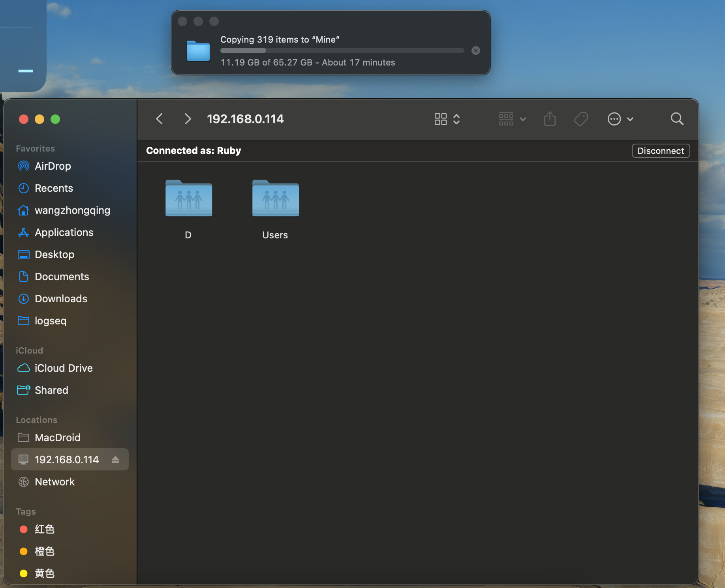Select the orange 橙色 tag

coord(70,551)
